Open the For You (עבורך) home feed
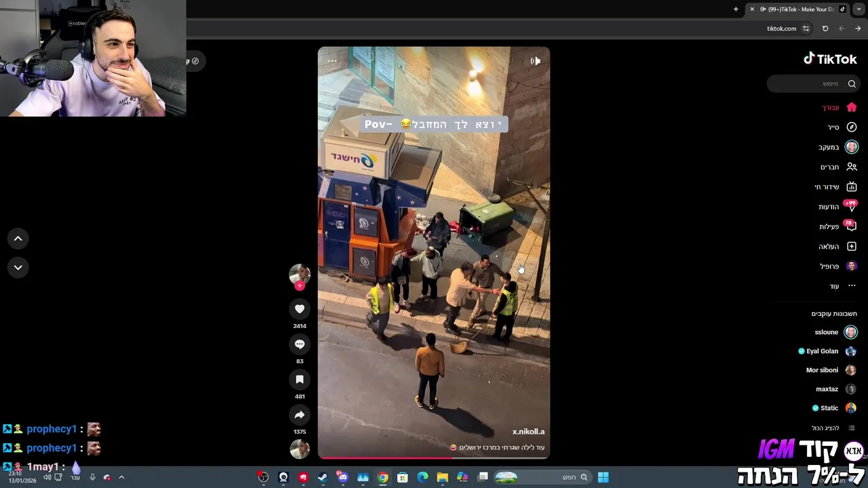The height and width of the screenshot is (488, 868). 840,107
